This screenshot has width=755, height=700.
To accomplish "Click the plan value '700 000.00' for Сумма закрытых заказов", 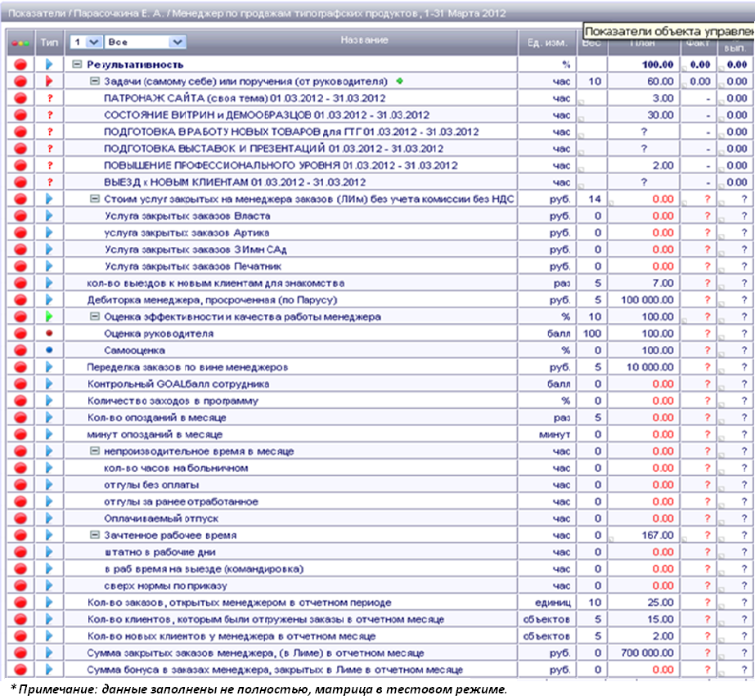I will (647, 653).
